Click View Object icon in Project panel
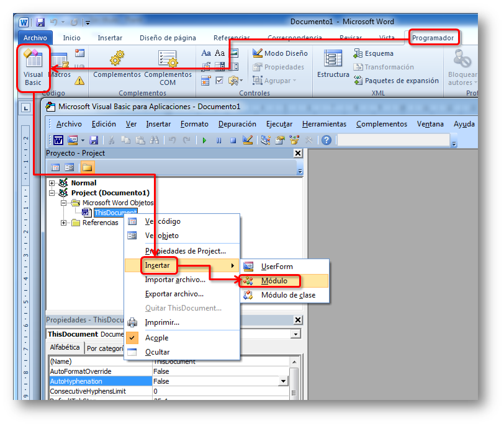This screenshot has width=504, height=426. point(69,167)
